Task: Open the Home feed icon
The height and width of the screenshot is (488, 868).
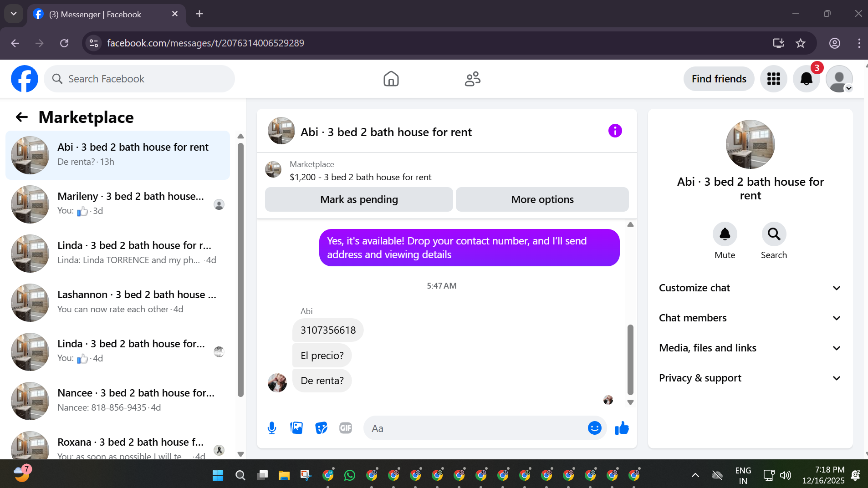Action: click(391, 79)
